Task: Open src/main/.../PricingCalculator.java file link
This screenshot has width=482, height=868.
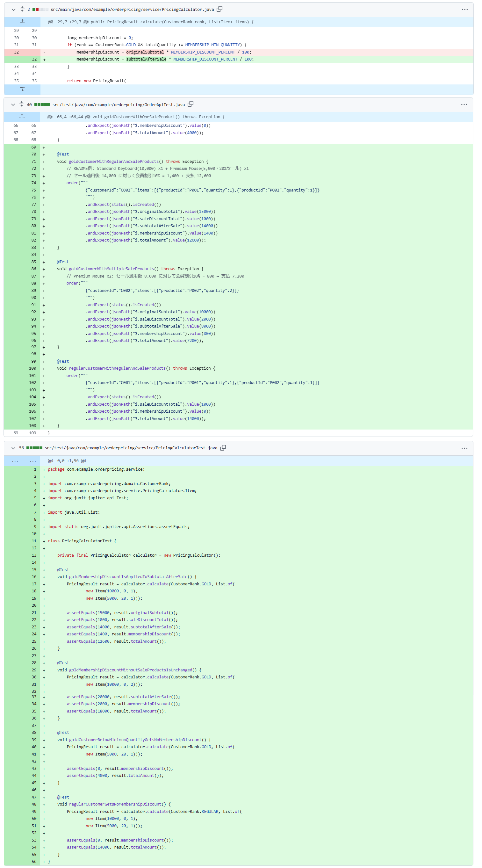Action: click(133, 10)
